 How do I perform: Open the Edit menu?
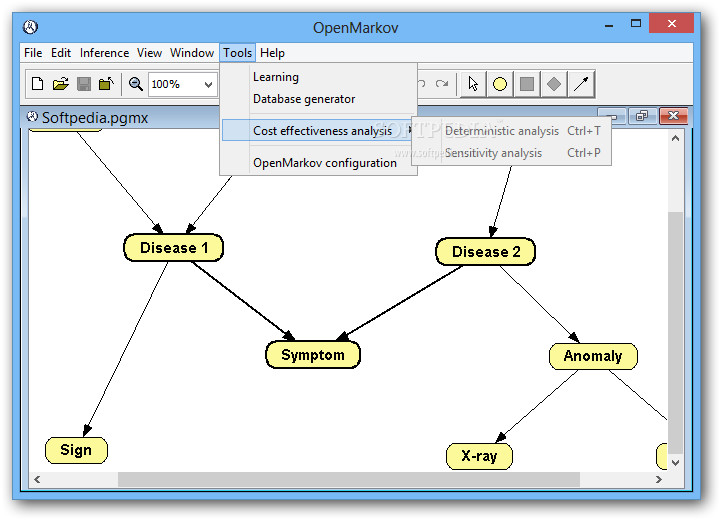pyautogui.click(x=61, y=53)
